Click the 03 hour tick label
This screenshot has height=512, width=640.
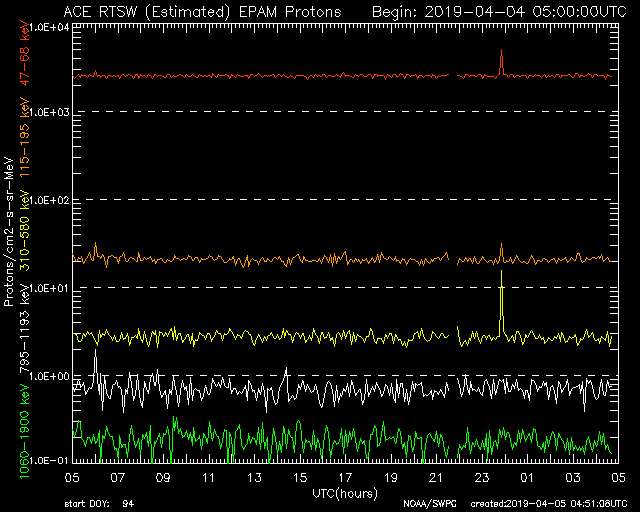click(573, 479)
